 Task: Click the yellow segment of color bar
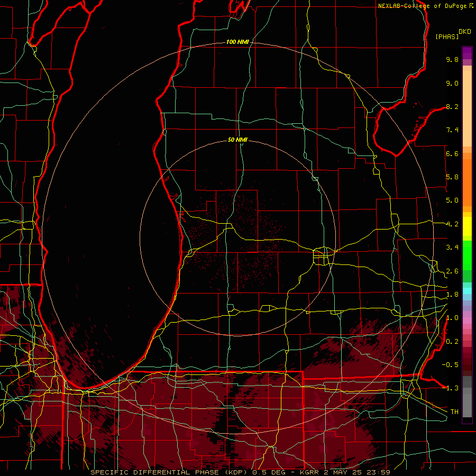pos(467,226)
